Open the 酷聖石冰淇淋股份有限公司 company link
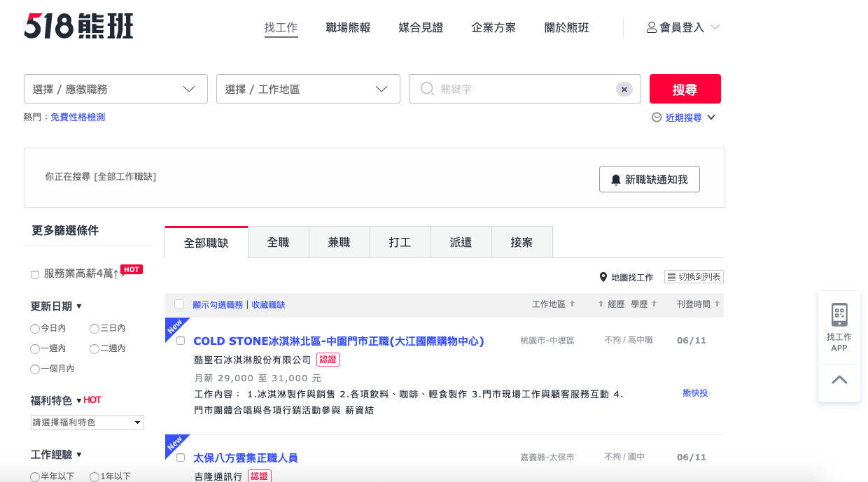This screenshot has height=482, width=868. (x=253, y=360)
